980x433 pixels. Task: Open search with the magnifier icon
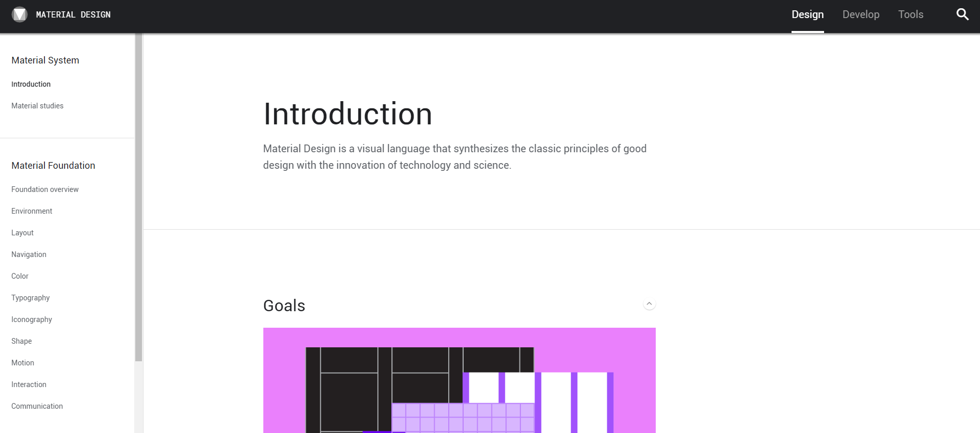point(962,14)
